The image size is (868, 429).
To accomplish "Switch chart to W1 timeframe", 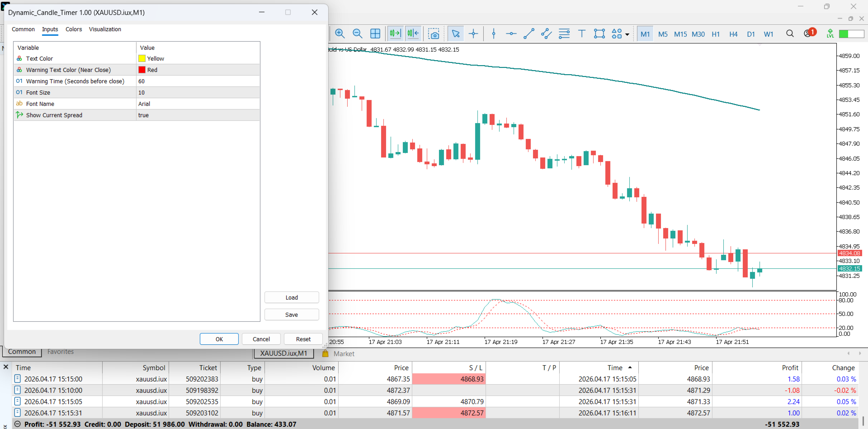I will tap(769, 34).
